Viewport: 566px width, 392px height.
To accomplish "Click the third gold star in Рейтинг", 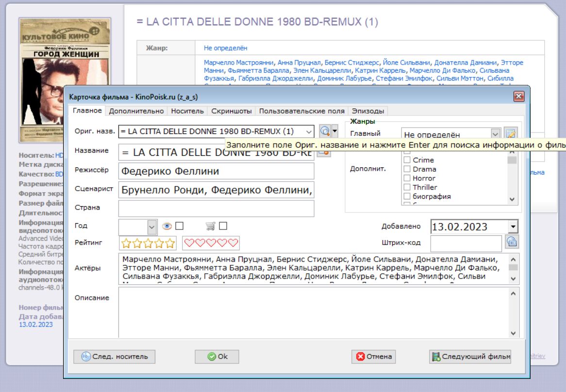I will (148, 243).
